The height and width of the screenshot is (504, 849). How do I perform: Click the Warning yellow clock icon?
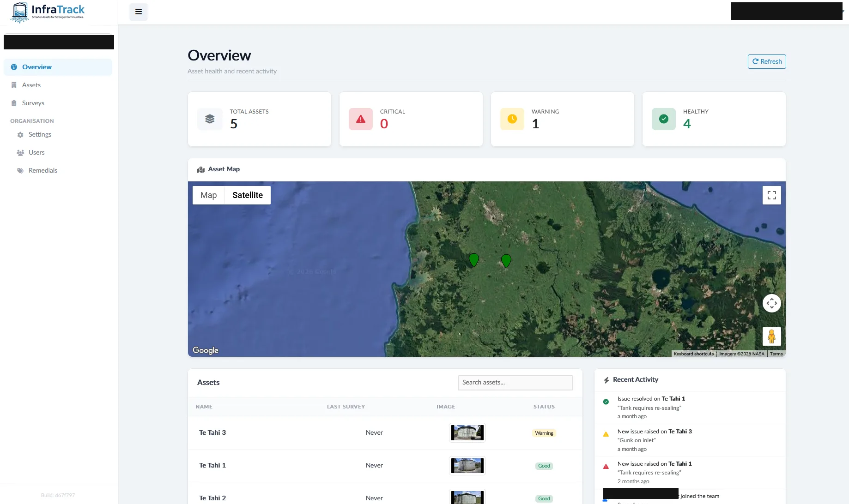pos(512,119)
